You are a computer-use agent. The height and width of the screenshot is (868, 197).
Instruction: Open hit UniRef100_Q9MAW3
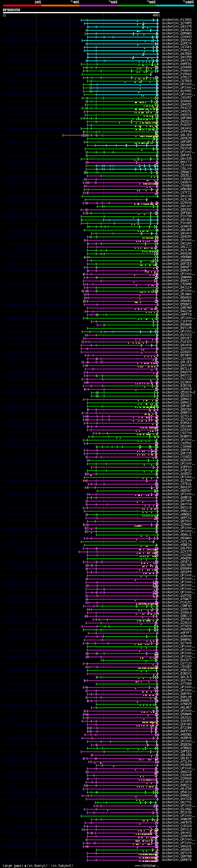point(177,33)
